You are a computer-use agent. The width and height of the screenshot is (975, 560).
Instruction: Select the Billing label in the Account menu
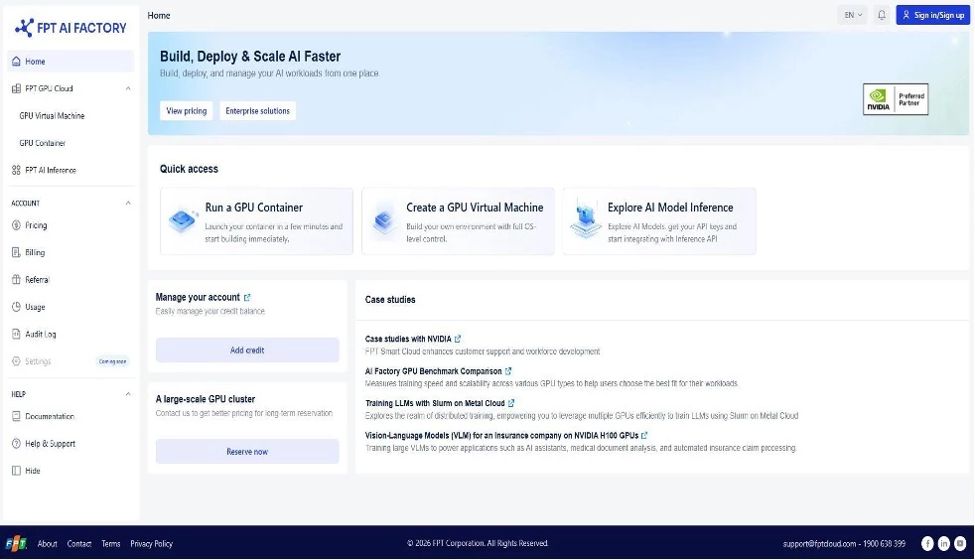point(35,252)
